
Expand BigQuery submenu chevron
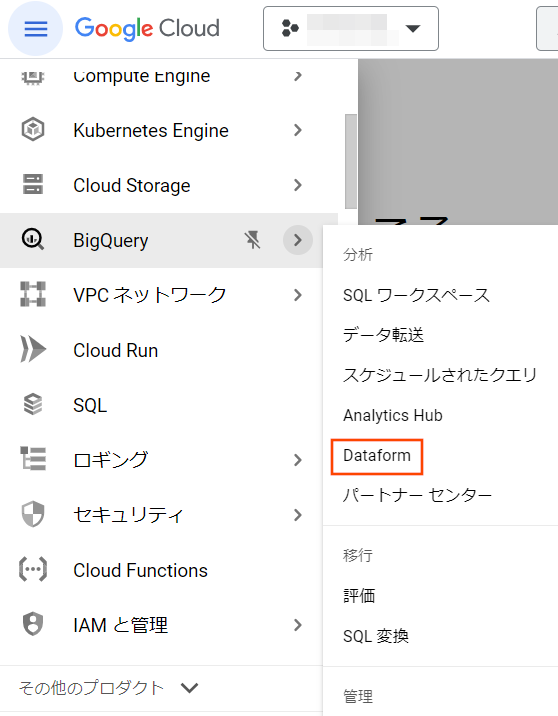tap(298, 240)
